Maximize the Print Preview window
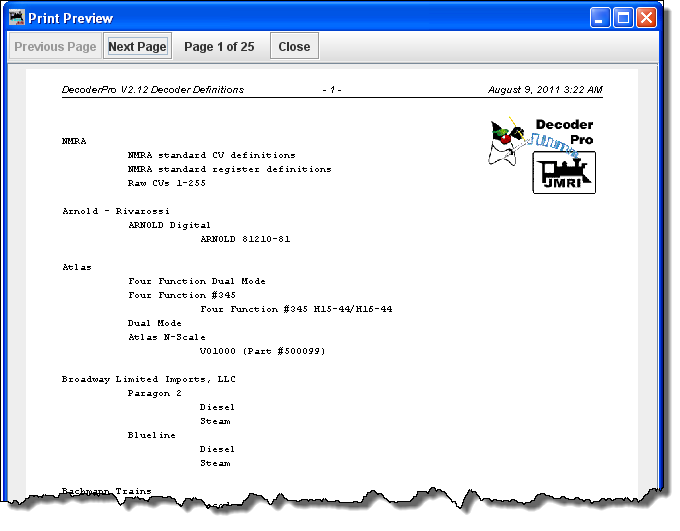The image size is (680, 531). click(623, 18)
